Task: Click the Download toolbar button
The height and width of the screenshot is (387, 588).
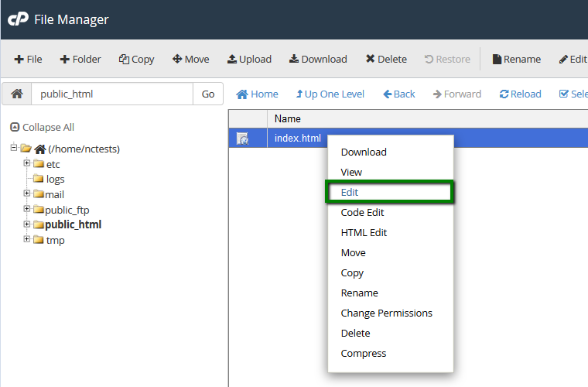Action: (318, 59)
